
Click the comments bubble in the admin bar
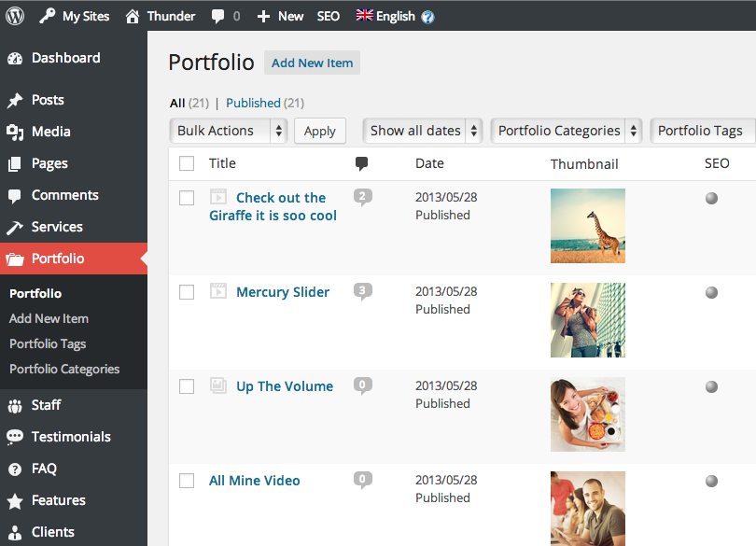point(220,15)
